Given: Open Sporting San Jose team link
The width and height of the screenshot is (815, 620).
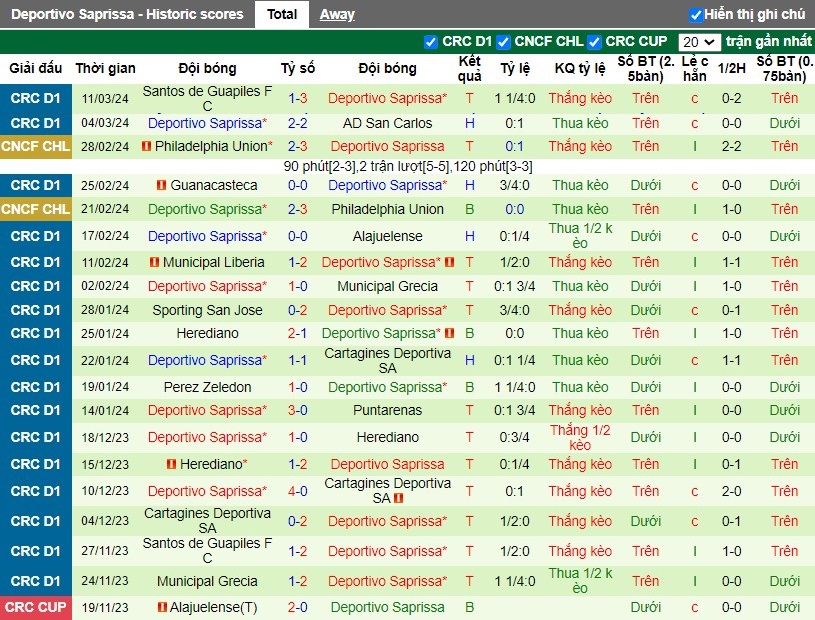Looking at the screenshot, I should [x=207, y=310].
